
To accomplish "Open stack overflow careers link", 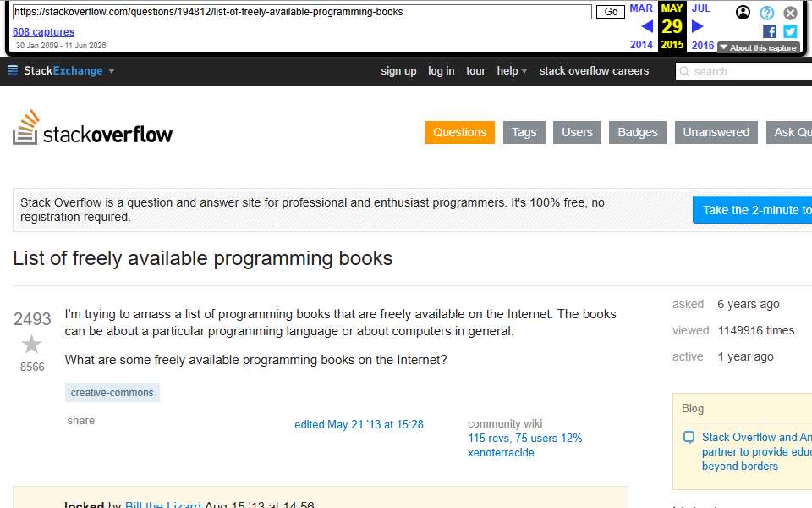I will tap(594, 71).
